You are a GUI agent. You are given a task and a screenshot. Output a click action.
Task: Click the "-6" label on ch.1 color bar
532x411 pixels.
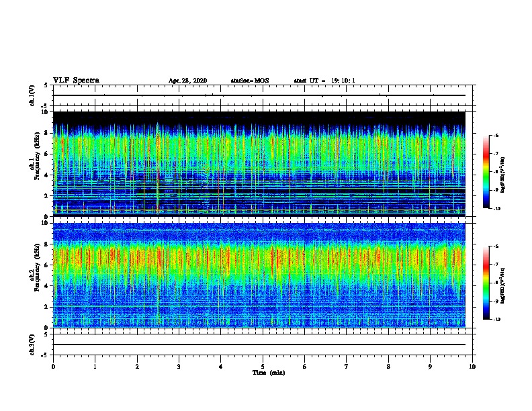click(496, 135)
